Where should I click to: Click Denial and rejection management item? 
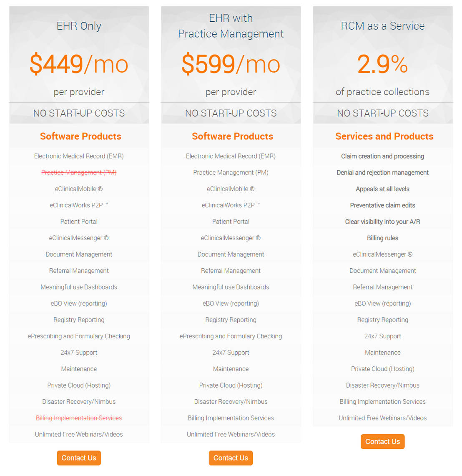[382, 172]
